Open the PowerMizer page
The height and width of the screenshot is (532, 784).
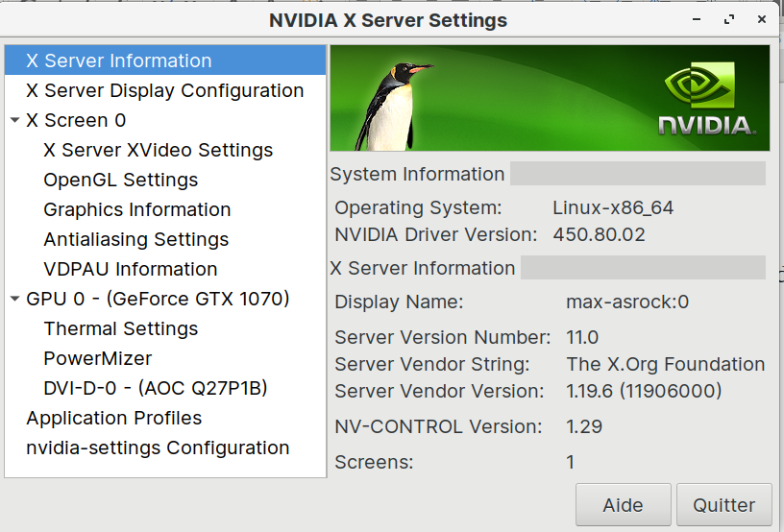[97, 358]
